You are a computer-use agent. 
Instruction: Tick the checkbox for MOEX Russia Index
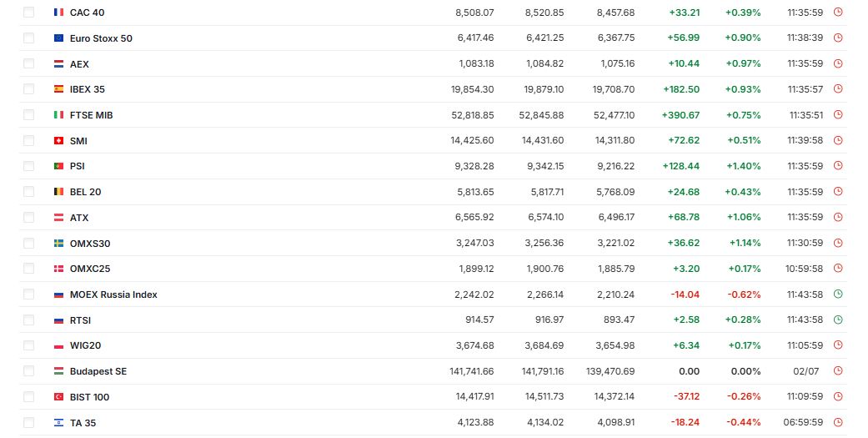click(x=29, y=295)
